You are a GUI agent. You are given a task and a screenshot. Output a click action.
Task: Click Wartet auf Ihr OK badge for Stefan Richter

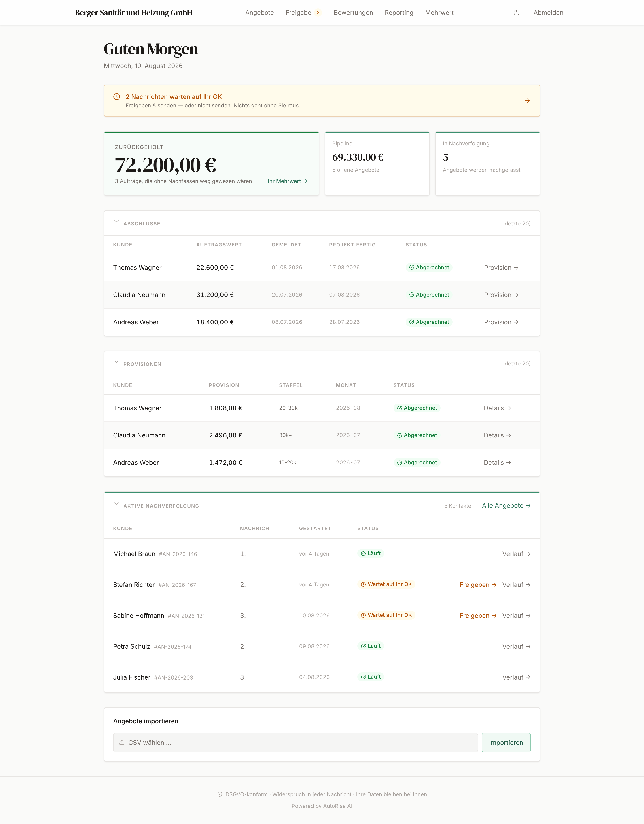(x=386, y=584)
